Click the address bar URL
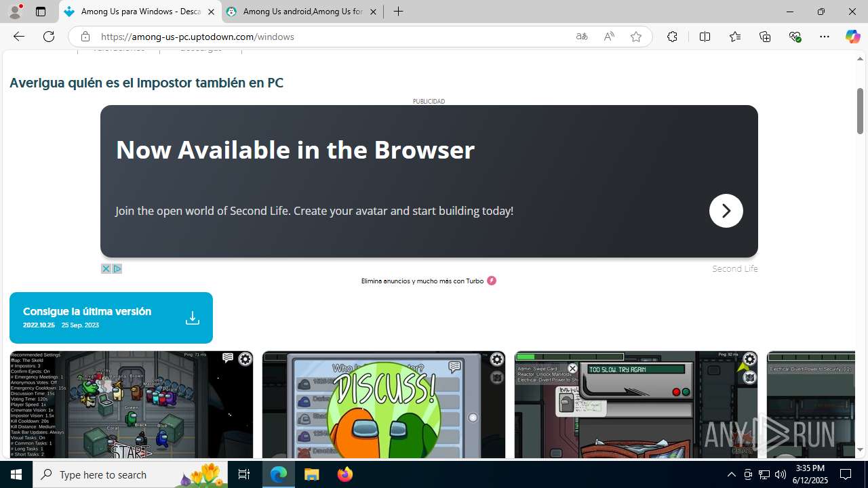 (x=197, y=37)
